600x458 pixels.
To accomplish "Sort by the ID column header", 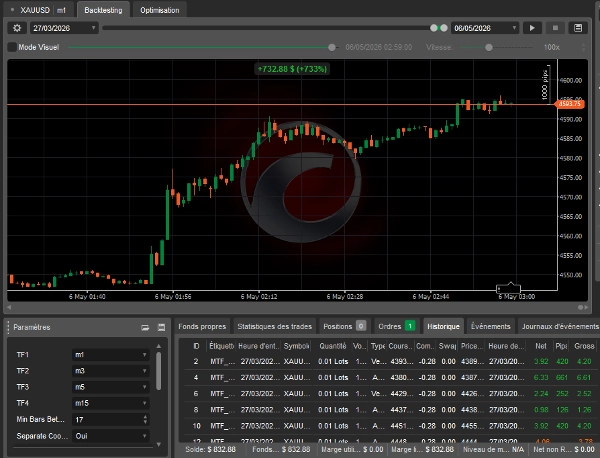I will click(x=196, y=346).
